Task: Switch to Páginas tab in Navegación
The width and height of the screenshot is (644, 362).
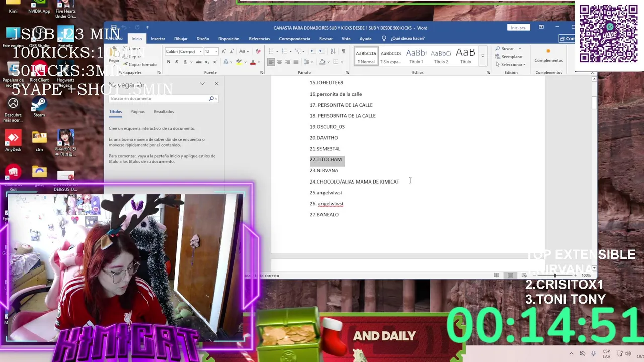Action: click(137, 112)
